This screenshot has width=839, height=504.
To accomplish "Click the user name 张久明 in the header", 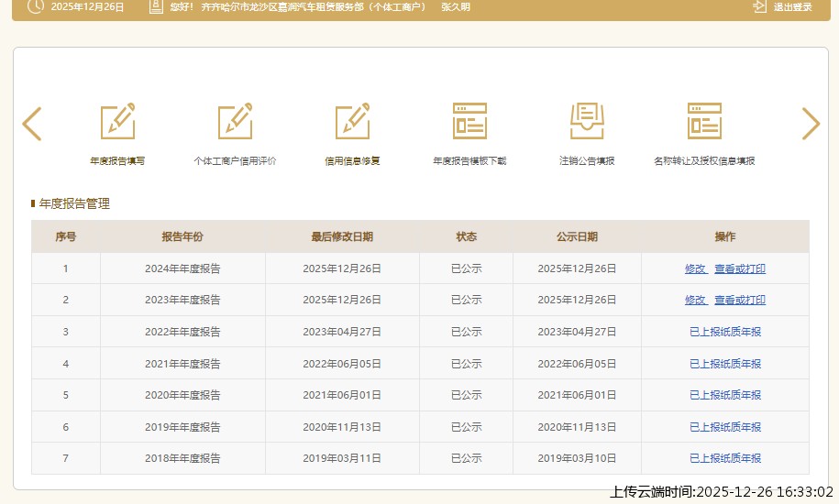I will 456,7.
